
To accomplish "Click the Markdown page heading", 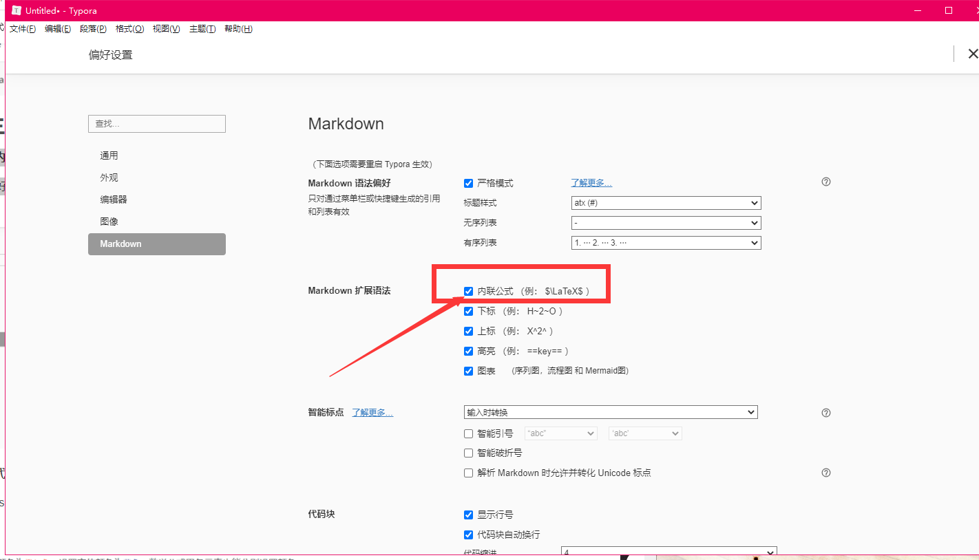I will pos(346,124).
